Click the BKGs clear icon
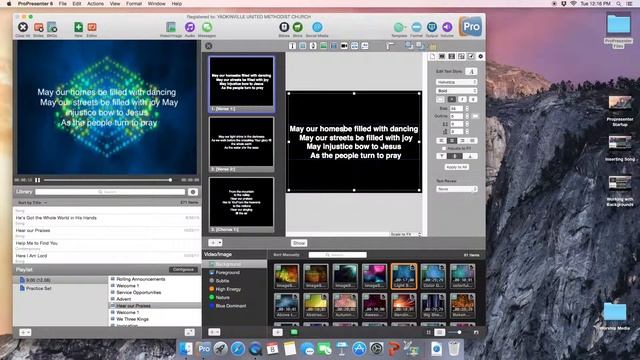 52,27
